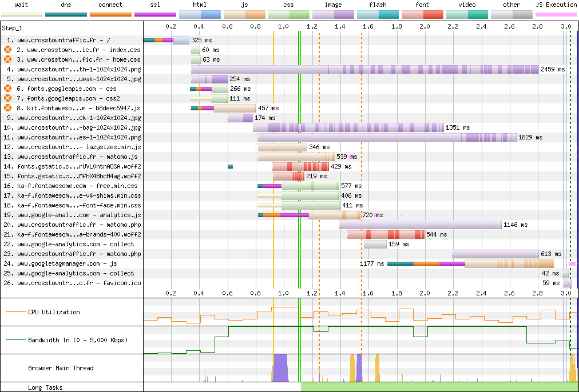579x392 pixels.
Task: Click the css legend label
Action: 289,5
